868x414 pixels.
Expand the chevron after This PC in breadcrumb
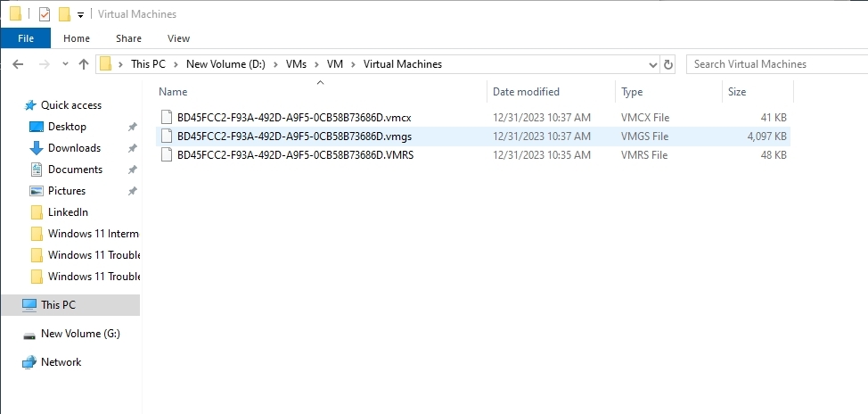click(x=176, y=64)
